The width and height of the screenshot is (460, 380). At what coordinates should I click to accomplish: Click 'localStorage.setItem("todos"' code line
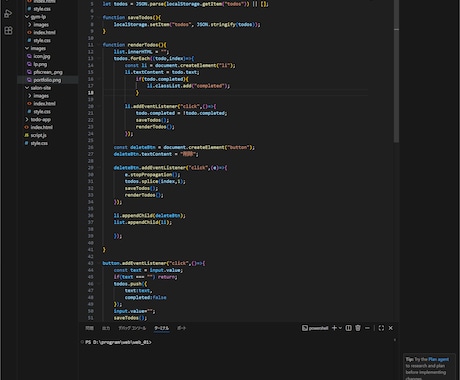coord(187,24)
